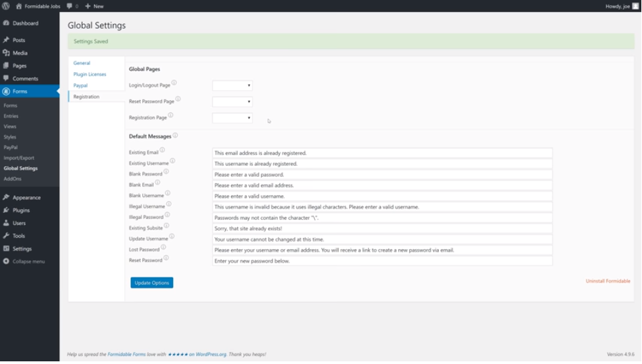Switch to the General settings tab

click(82, 63)
